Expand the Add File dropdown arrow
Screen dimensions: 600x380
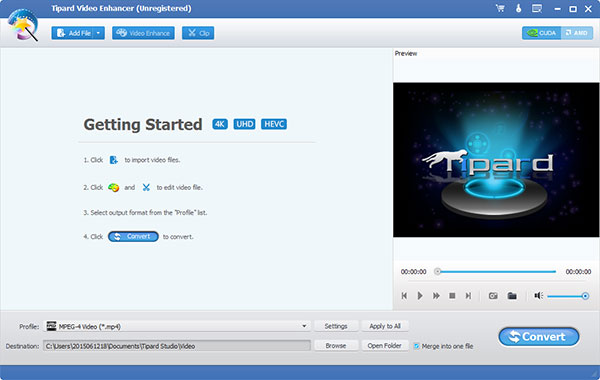click(98, 33)
